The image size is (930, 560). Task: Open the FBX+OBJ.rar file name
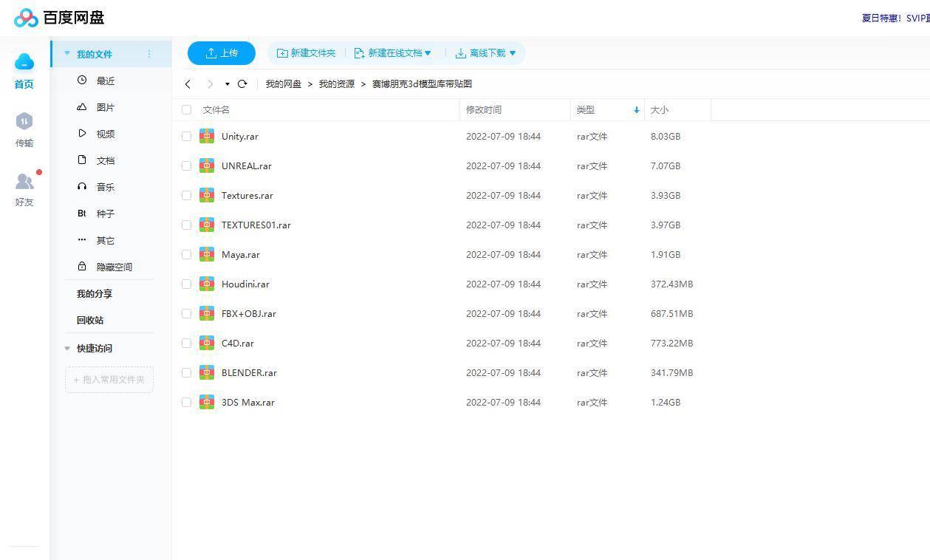click(249, 313)
